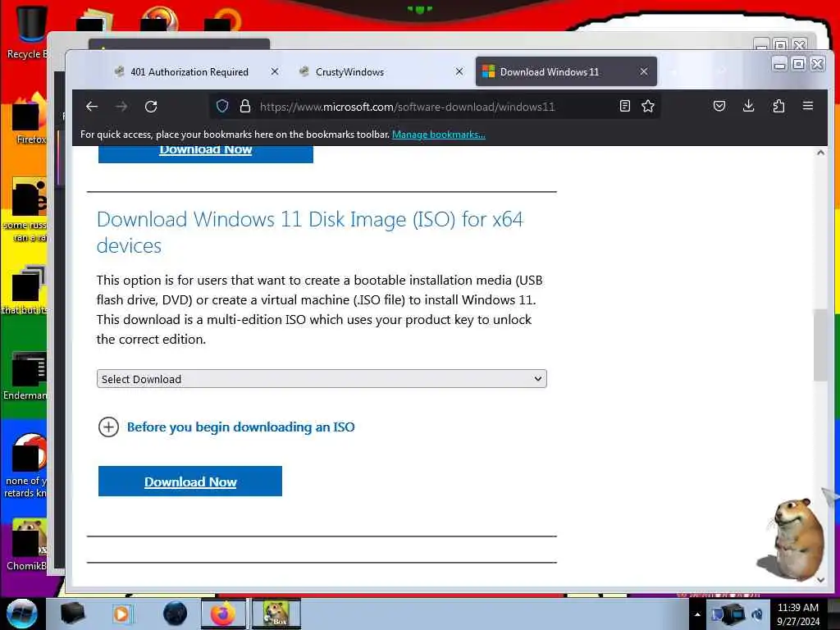Go back using the Firefox back arrow

[x=92, y=107]
